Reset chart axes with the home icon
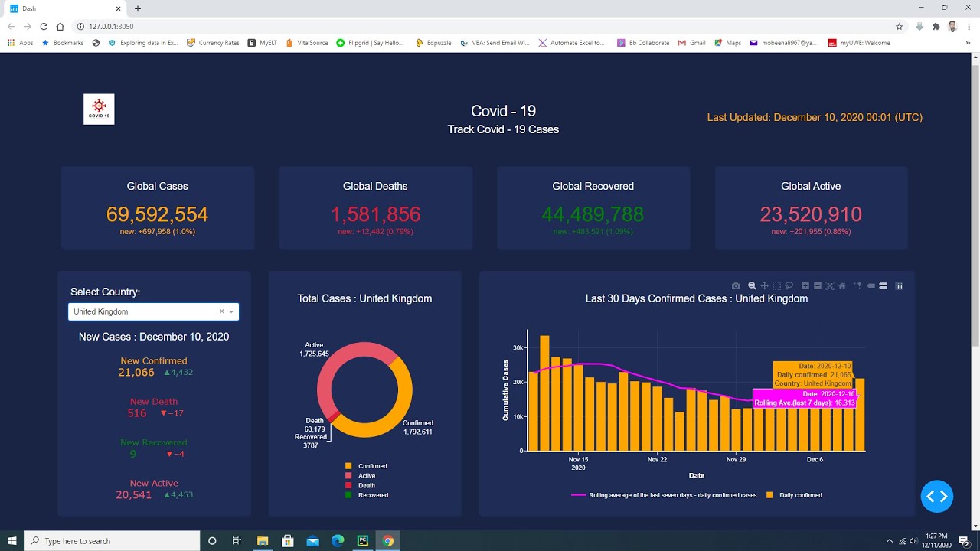This screenshot has width=980, height=551. tap(842, 285)
